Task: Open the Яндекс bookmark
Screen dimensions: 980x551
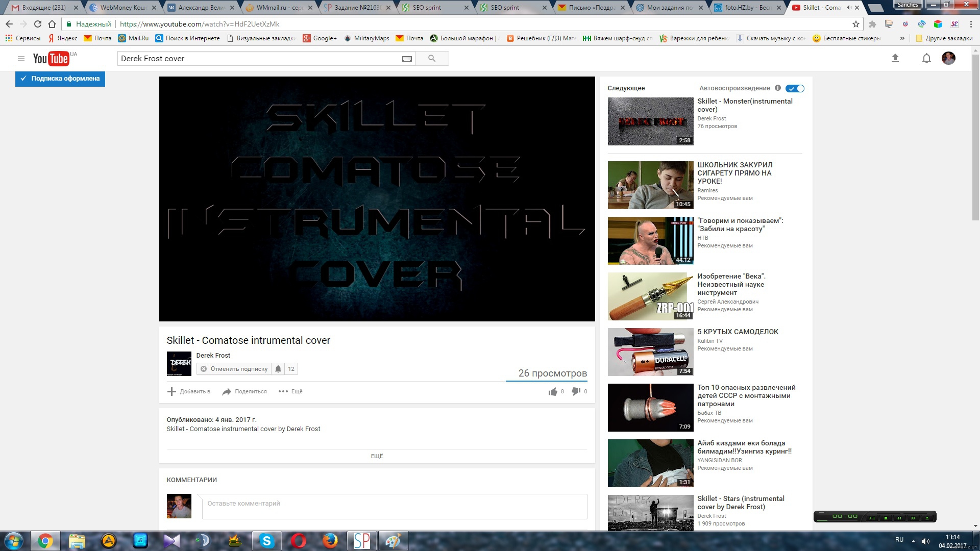Action: 62,38
